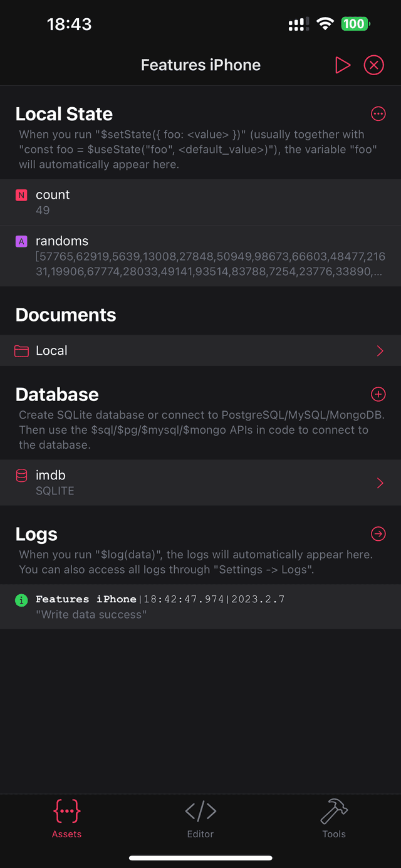Tap the array type icon beside randoms
401x868 pixels.
click(21, 241)
